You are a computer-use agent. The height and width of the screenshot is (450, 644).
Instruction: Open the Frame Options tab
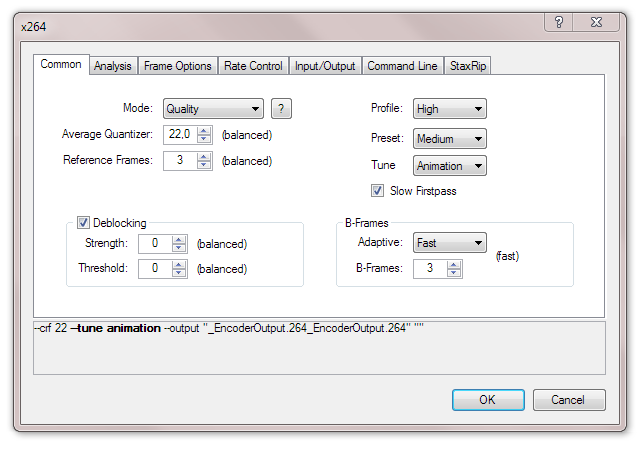point(178,66)
